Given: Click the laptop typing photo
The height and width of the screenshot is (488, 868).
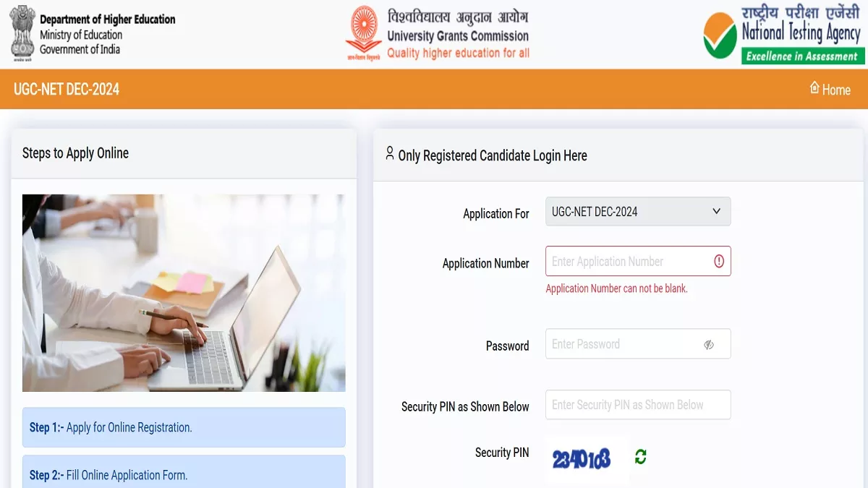Looking at the screenshot, I should 184,293.
